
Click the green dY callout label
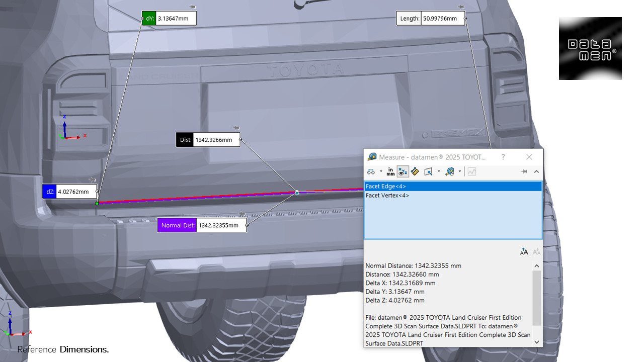pos(149,19)
